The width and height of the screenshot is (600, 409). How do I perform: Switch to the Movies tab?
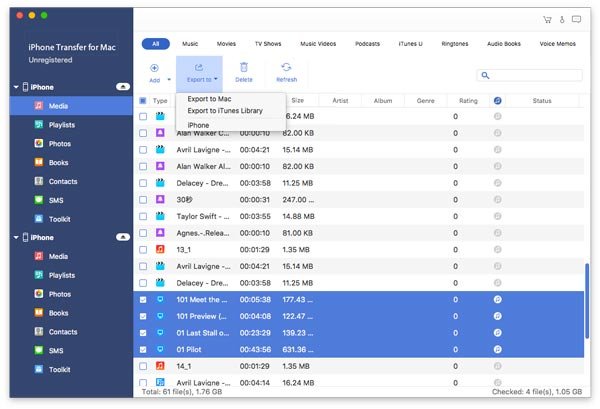pyautogui.click(x=226, y=44)
